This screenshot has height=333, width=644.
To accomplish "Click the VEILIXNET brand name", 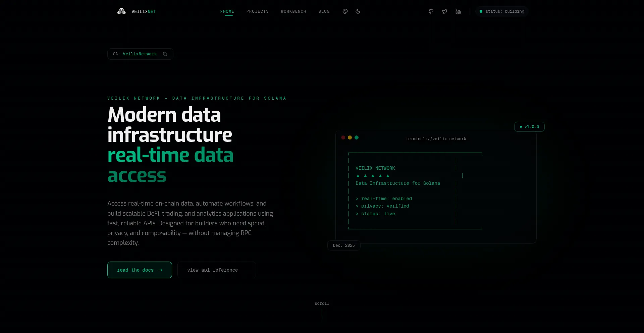I will tap(144, 11).
